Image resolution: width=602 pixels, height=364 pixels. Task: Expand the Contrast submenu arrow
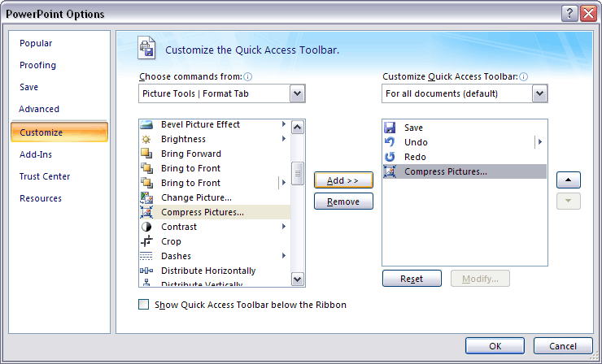tap(284, 227)
